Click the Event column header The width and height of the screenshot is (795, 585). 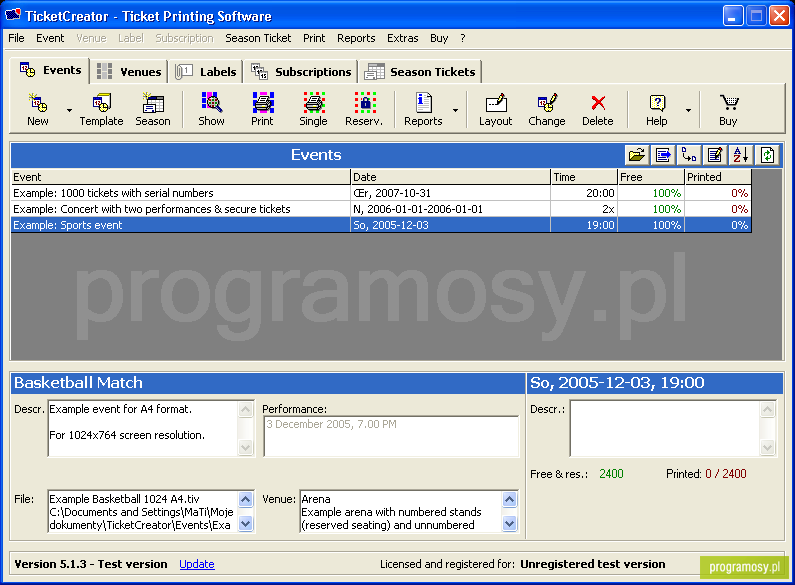coord(180,177)
